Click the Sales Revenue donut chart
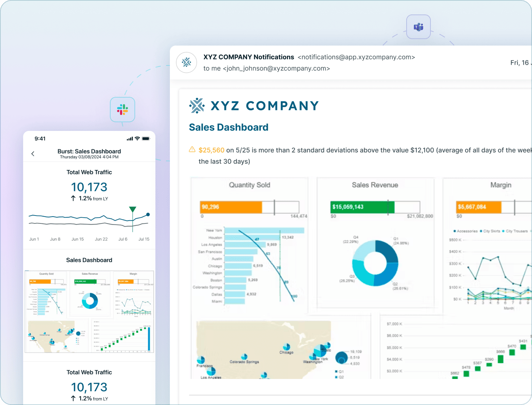The width and height of the screenshot is (532, 405). 375,263
